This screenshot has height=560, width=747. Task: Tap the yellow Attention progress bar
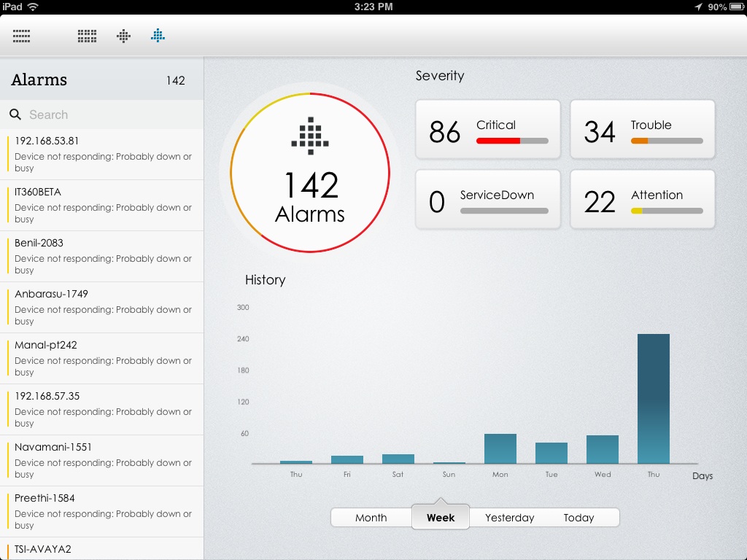pyautogui.click(x=667, y=211)
